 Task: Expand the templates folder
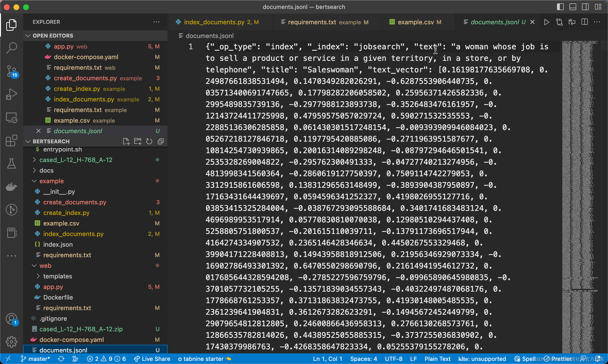click(58, 276)
